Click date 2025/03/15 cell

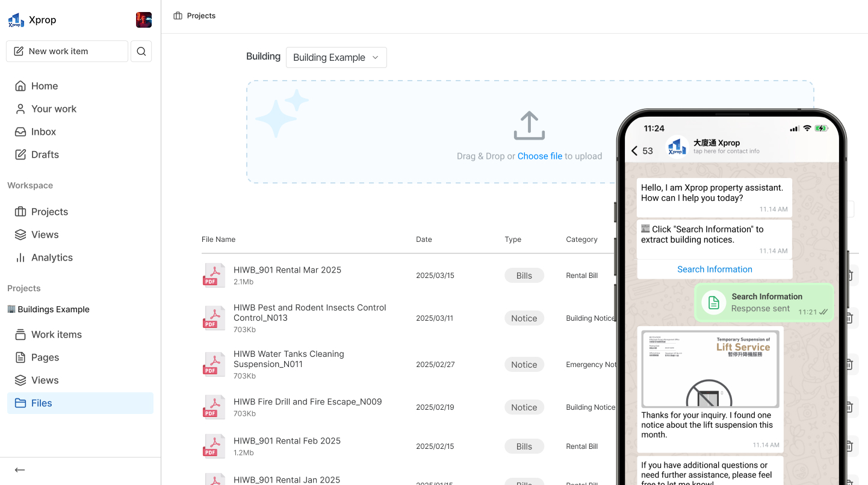tap(435, 276)
